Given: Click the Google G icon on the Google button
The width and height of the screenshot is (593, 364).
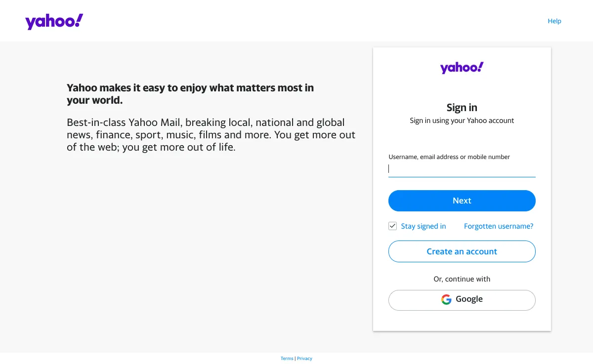Looking at the screenshot, I should [x=446, y=299].
